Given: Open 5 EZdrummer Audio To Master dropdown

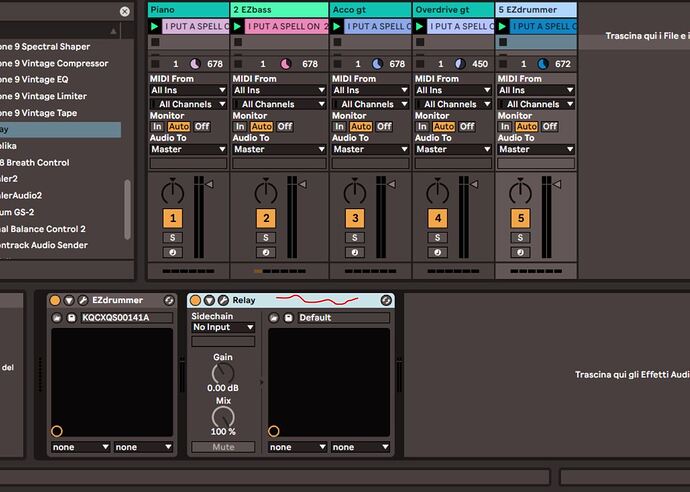Looking at the screenshot, I should click(x=536, y=149).
